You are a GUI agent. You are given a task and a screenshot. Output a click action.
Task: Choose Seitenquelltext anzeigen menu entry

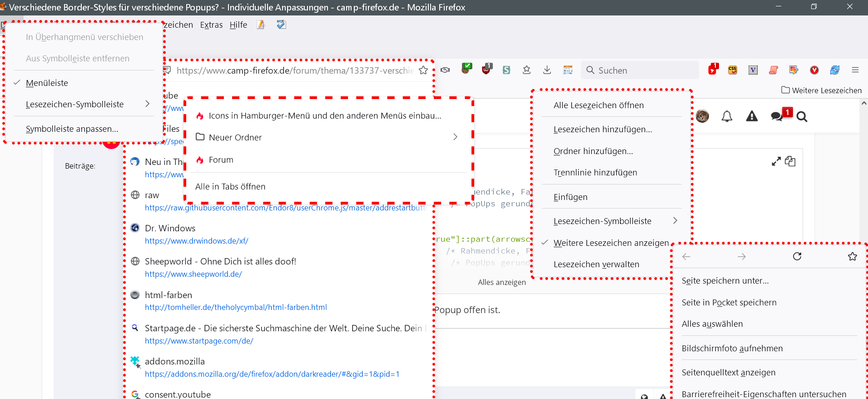[769, 372]
